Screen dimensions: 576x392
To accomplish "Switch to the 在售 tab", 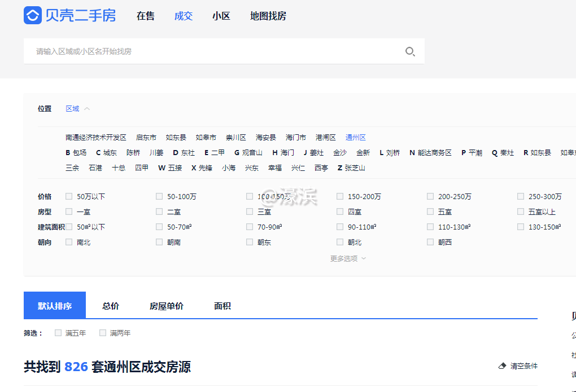I will click(145, 16).
